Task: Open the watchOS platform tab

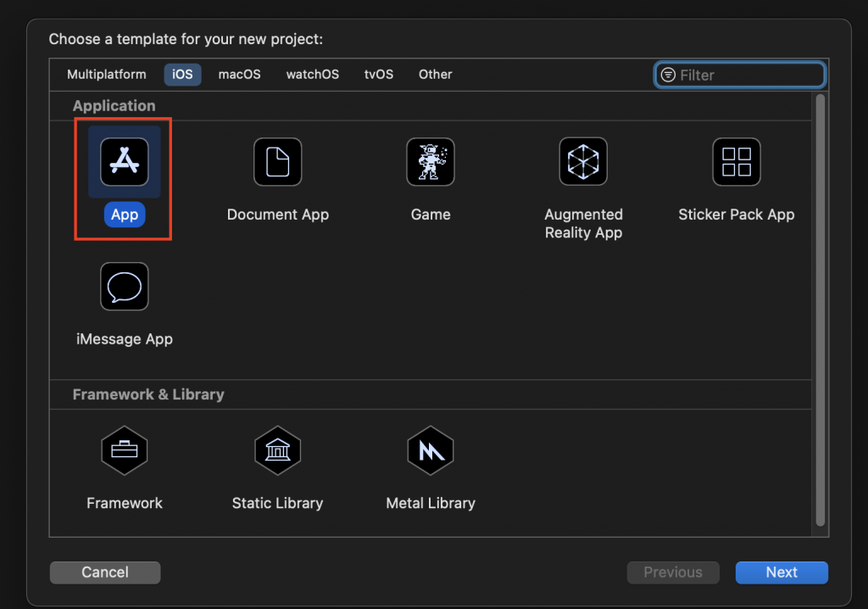Action: point(312,75)
